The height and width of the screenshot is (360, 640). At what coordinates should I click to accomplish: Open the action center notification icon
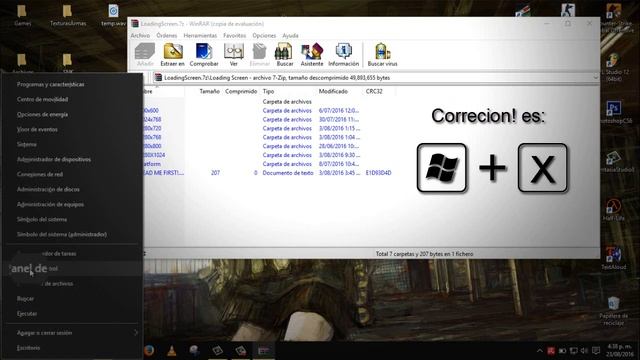pyautogui.click(x=596, y=351)
